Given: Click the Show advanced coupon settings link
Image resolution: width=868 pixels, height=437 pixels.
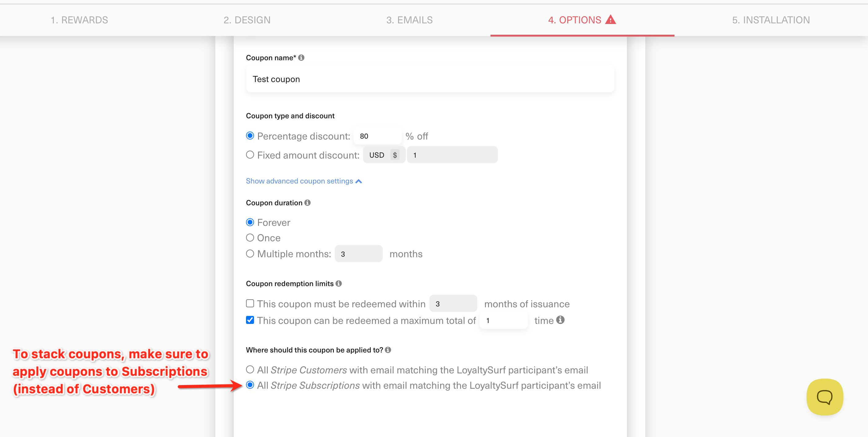Looking at the screenshot, I should point(299,181).
